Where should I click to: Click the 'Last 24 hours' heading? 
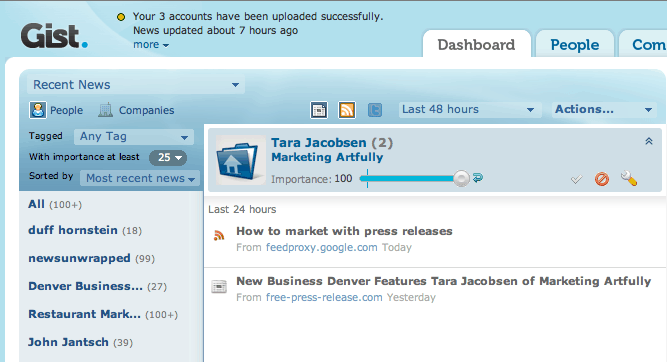click(x=242, y=209)
